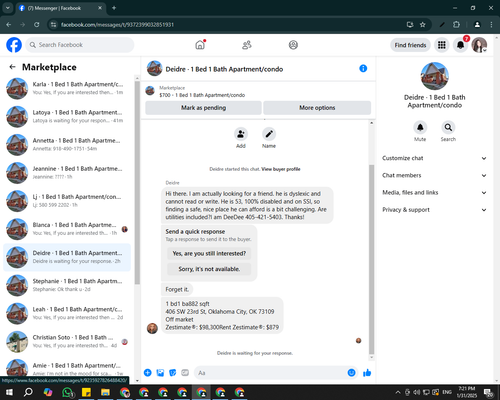Open the notifications bell icon
This screenshot has height=400, width=500.
click(x=460, y=45)
